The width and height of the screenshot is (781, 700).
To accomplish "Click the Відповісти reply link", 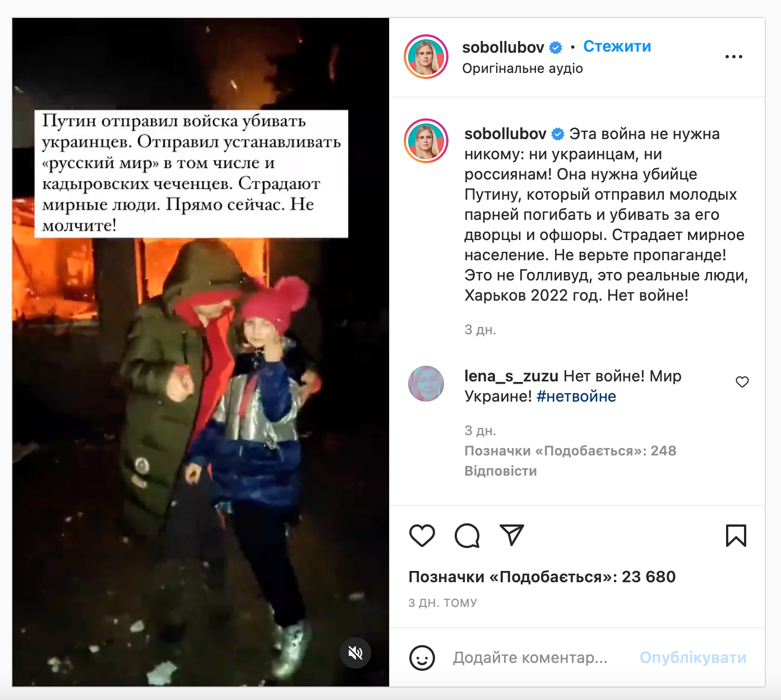I will tap(501, 471).
